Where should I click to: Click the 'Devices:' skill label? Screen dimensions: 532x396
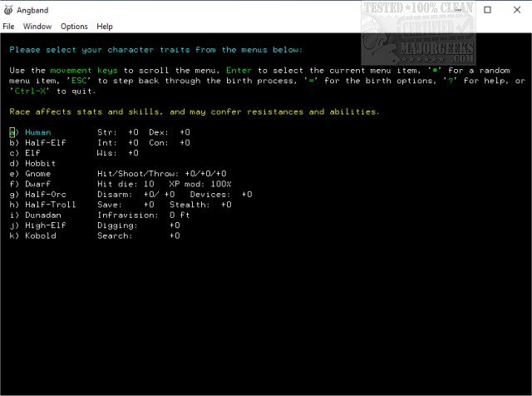(210, 195)
